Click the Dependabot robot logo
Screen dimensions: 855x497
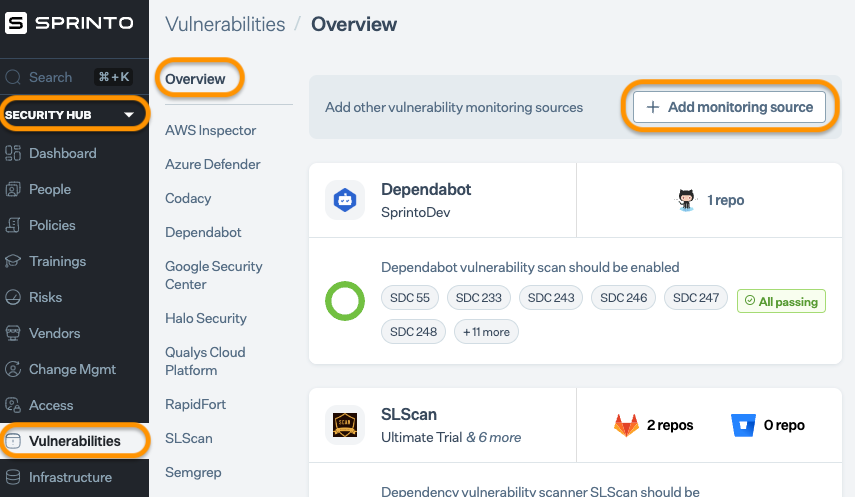pos(345,200)
